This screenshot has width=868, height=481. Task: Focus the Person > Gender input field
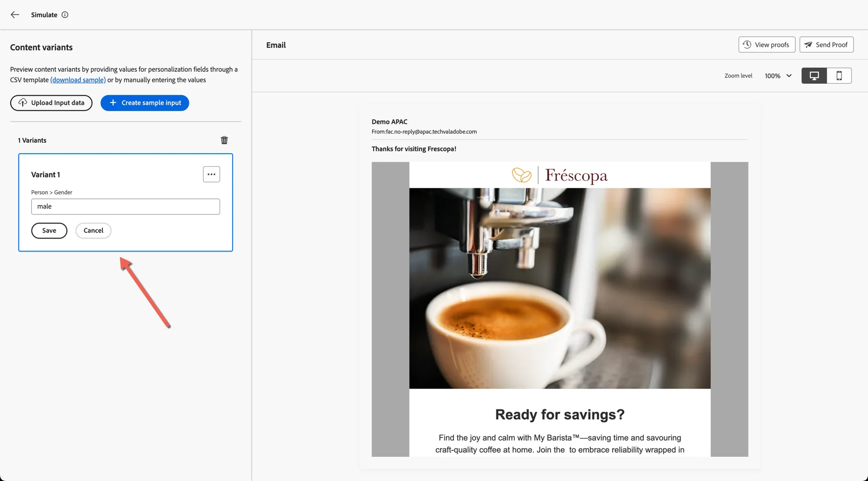[x=126, y=206]
